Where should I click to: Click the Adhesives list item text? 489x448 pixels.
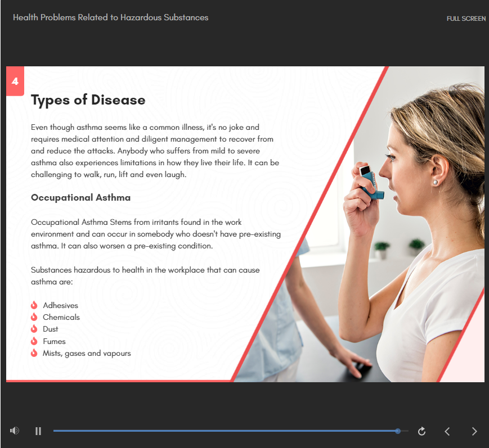[x=60, y=305]
